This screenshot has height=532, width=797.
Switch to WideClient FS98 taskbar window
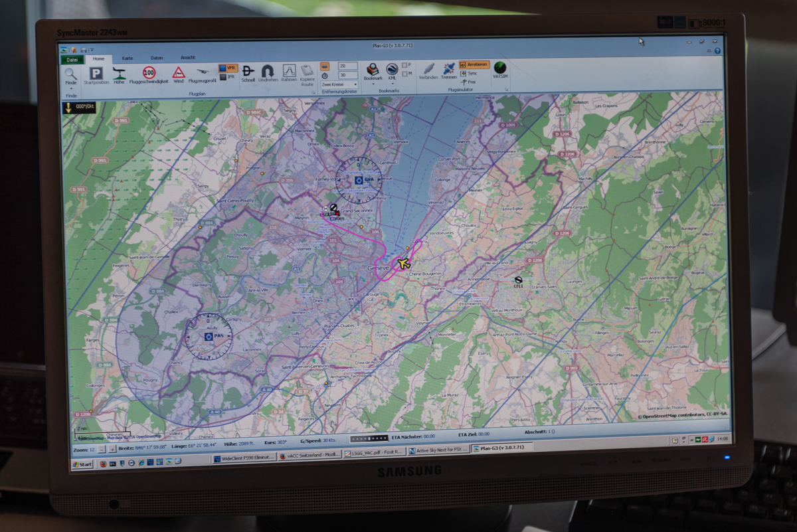coord(244,458)
